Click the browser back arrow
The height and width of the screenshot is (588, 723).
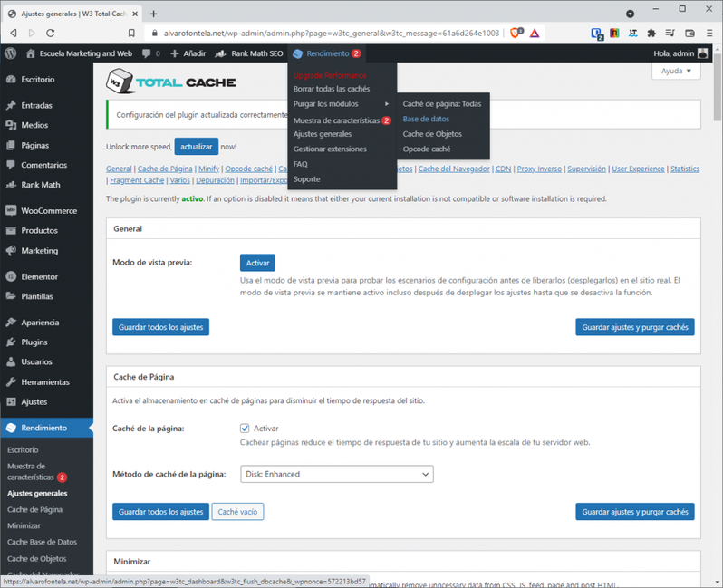pos(14,33)
